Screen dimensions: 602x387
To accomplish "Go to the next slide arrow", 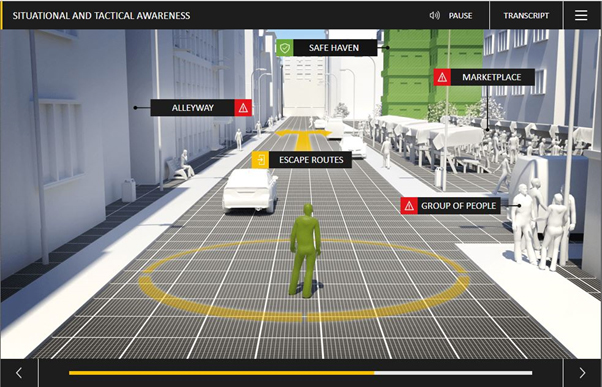I will (x=582, y=372).
